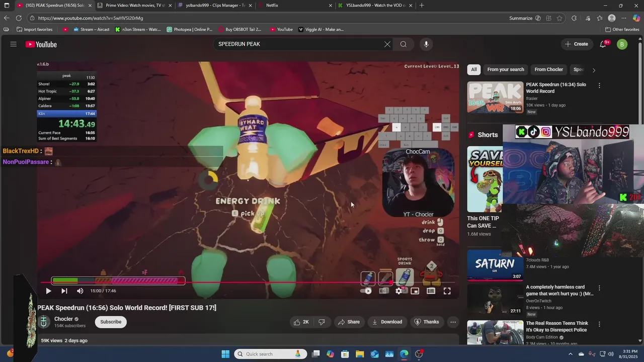
Task: Go back in browser
Action: pos(7,18)
